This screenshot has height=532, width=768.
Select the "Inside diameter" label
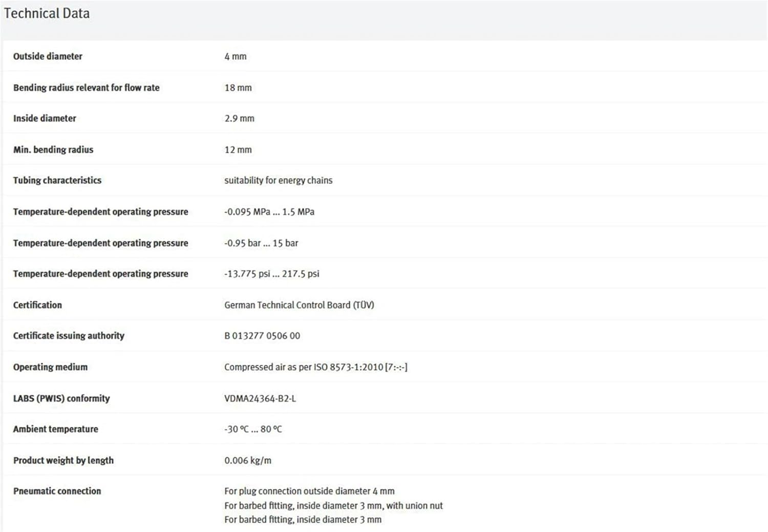45,118
